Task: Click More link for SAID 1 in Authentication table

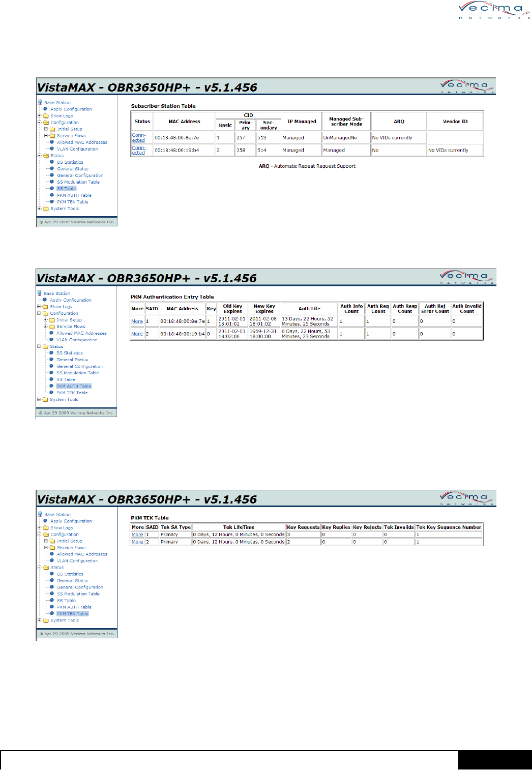Action: (x=137, y=321)
